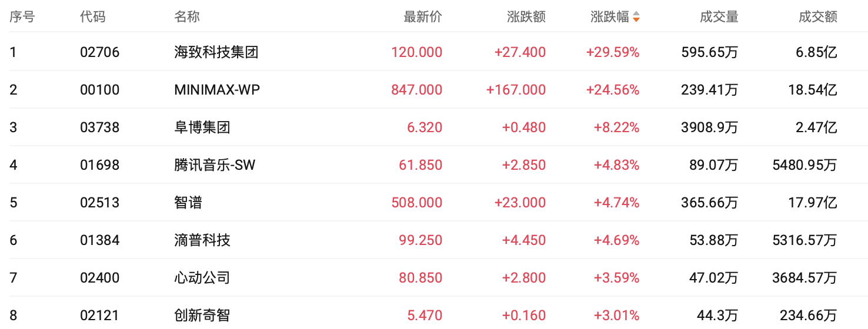Screen dimensions: 868x329
Task: Sort by 涨跌幅 column header
Action: (x=610, y=17)
